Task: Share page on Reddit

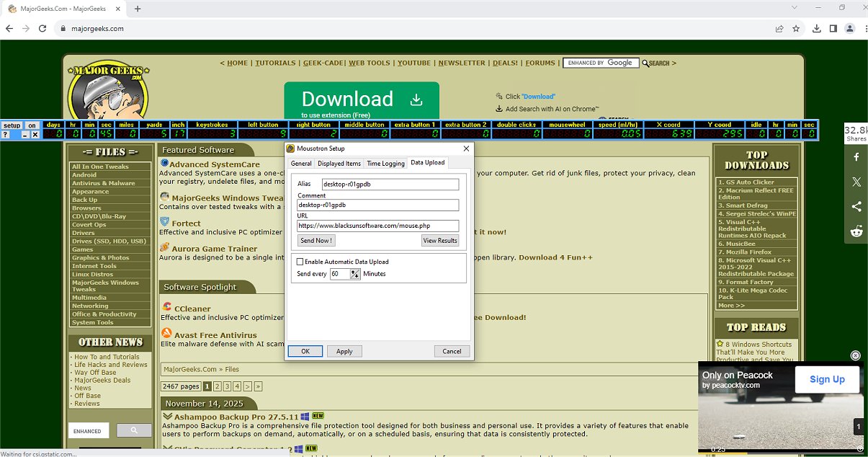Action: [856, 231]
